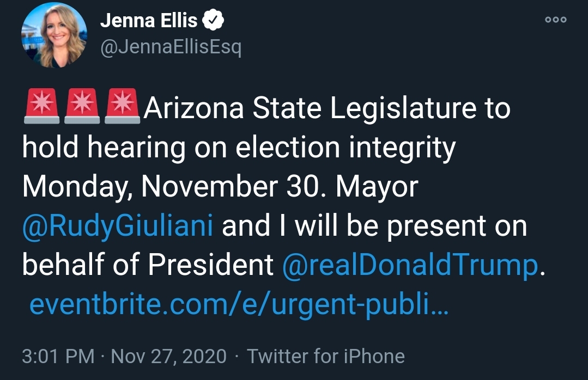Viewport: 588px width, 380px height.
Task: Click 'hold hearing on election integrity' line
Action: [239, 148]
